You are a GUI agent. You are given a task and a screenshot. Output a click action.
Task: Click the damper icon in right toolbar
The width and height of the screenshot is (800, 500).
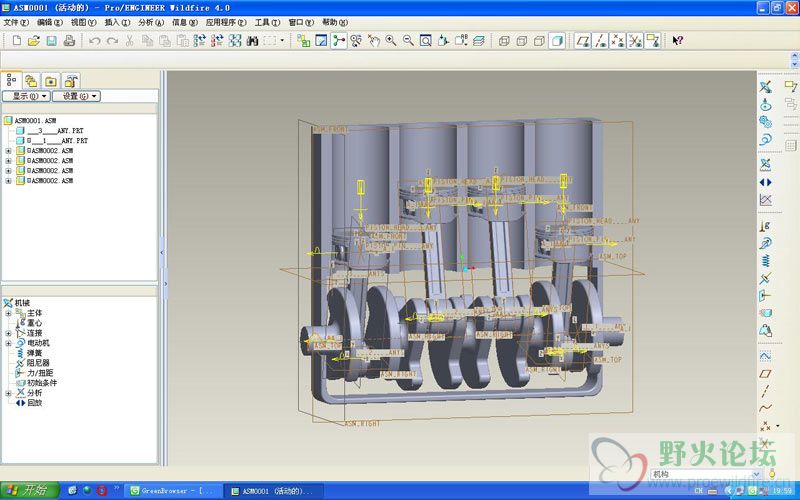(x=765, y=278)
